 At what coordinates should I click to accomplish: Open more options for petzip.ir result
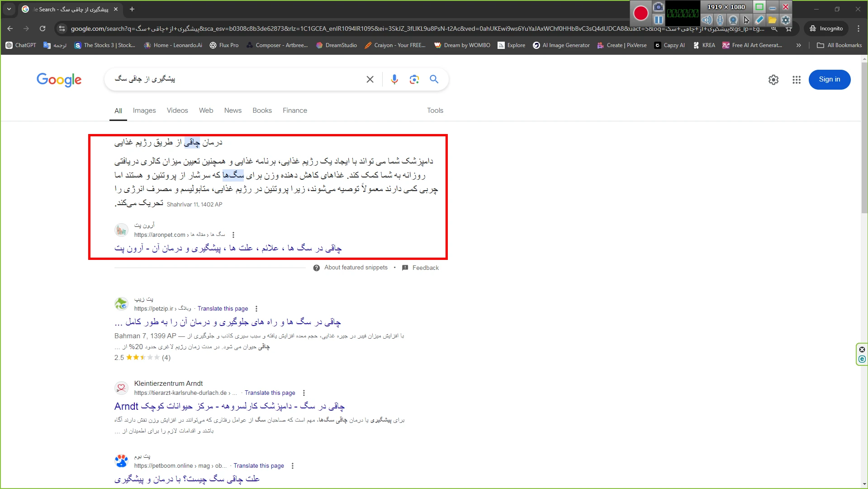point(256,309)
